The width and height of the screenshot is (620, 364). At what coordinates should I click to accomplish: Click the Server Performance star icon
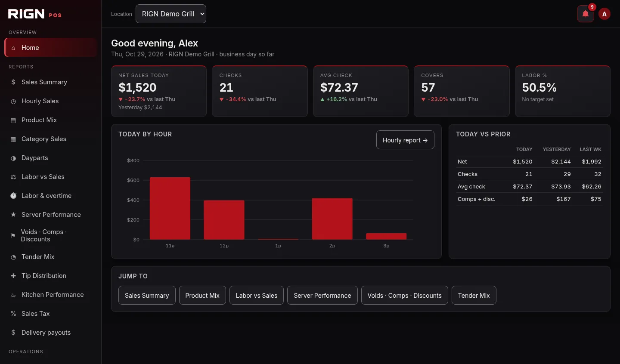[x=13, y=215]
